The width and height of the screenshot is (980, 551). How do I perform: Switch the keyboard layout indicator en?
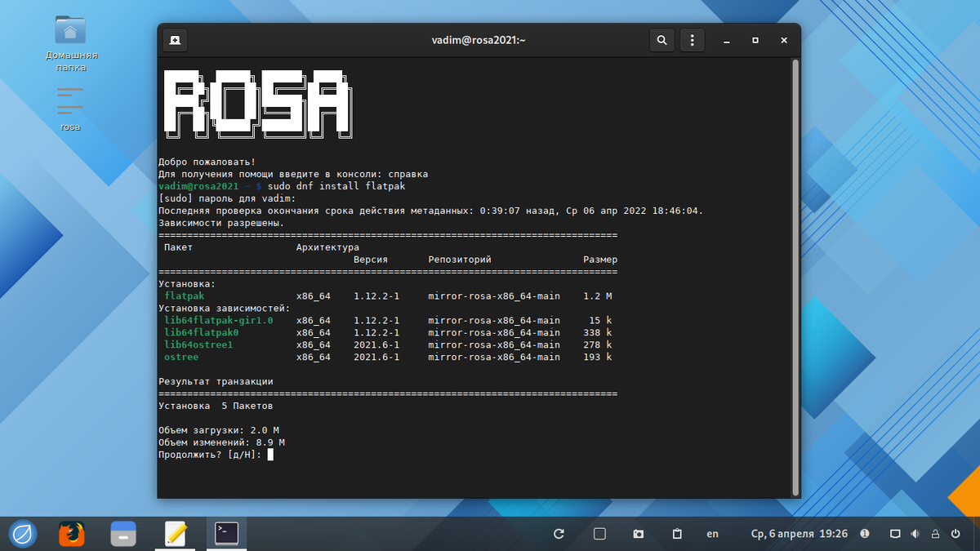tap(712, 534)
